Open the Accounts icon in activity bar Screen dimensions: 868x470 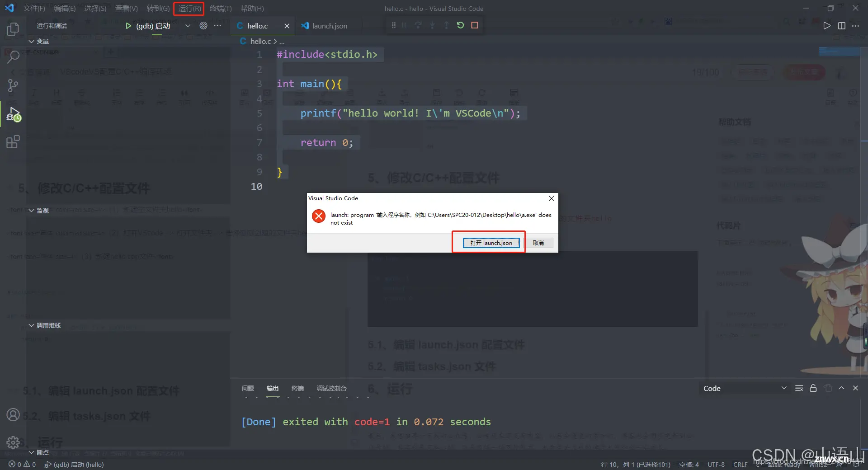click(13, 414)
